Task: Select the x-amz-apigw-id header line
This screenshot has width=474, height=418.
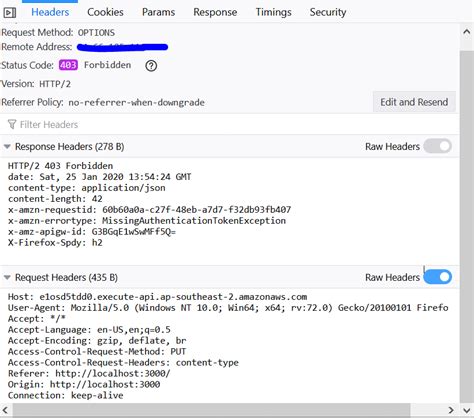Action: tap(92, 232)
